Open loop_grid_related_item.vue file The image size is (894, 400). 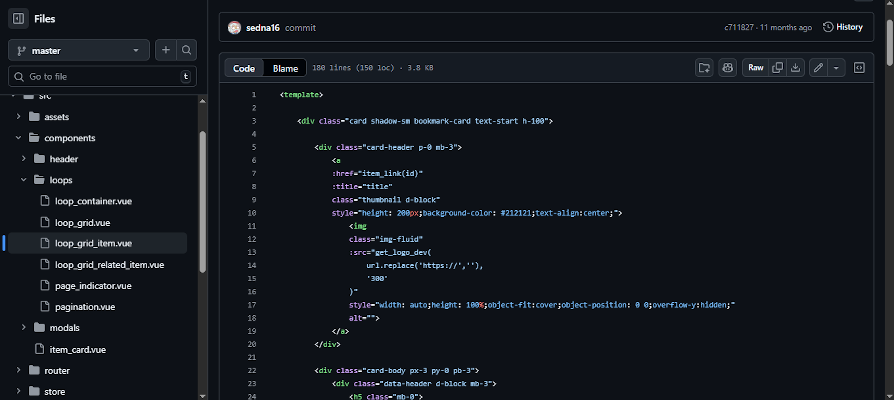click(x=109, y=264)
